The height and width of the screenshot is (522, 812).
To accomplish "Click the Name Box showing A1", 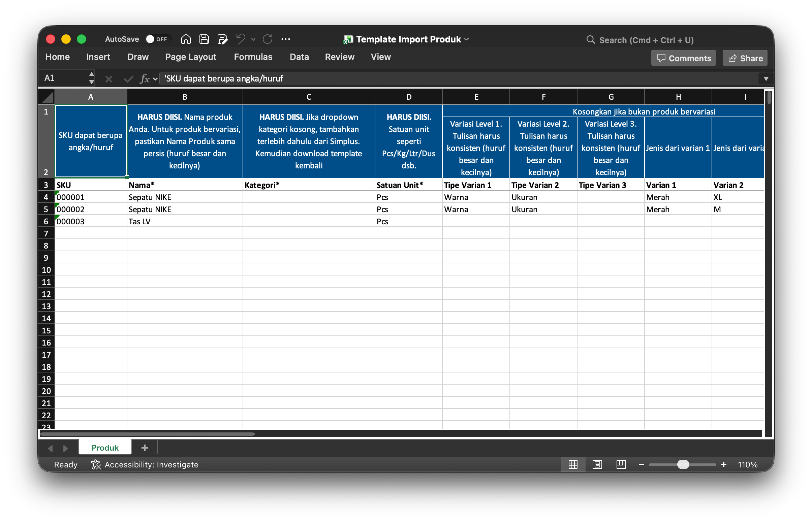I will (64, 78).
